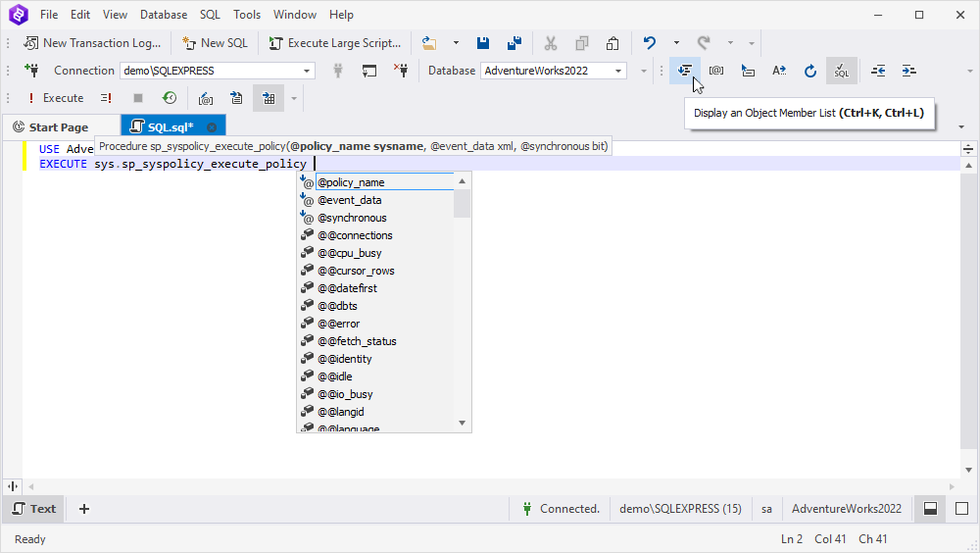Save the current document
The width and height of the screenshot is (980, 553).
[483, 43]
